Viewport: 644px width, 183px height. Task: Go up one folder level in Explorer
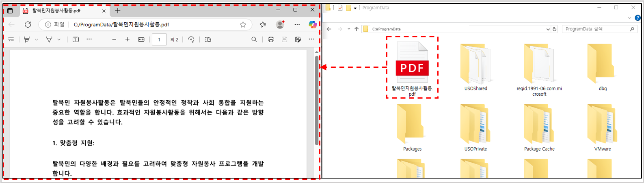click(x=357, y=29)
